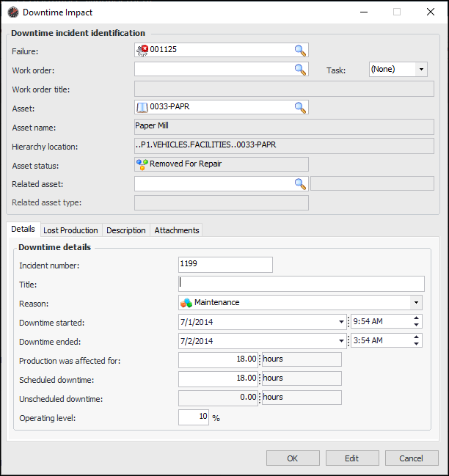Viewport: 449px width, 476px height.
Task: Click the Edit button
Action: pyautogui.click(x=351, y=458)
